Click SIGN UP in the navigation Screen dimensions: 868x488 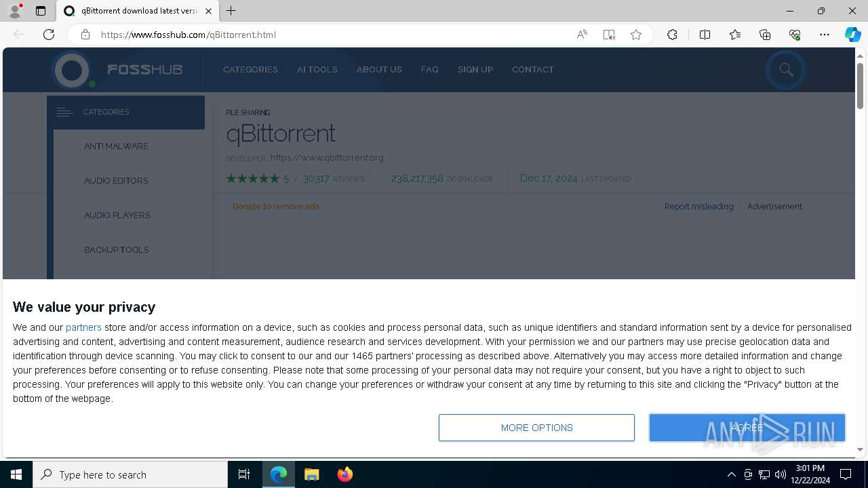tap(475, 70)
